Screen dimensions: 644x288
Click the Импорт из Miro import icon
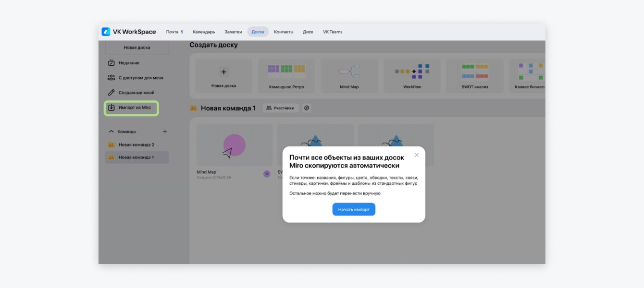click(x=111, y=108)
